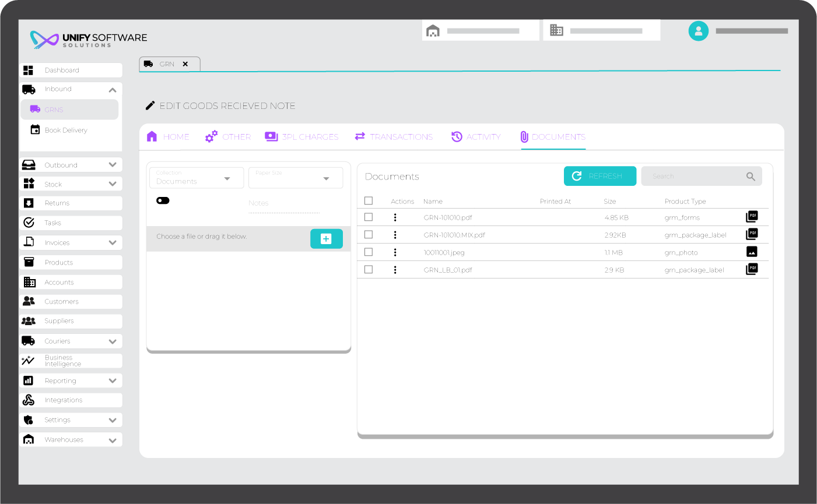Image resolution: width=817 pixels, height=504 pixels.
Task: Switch to the 3PL Charges tab
Action: 301,137
